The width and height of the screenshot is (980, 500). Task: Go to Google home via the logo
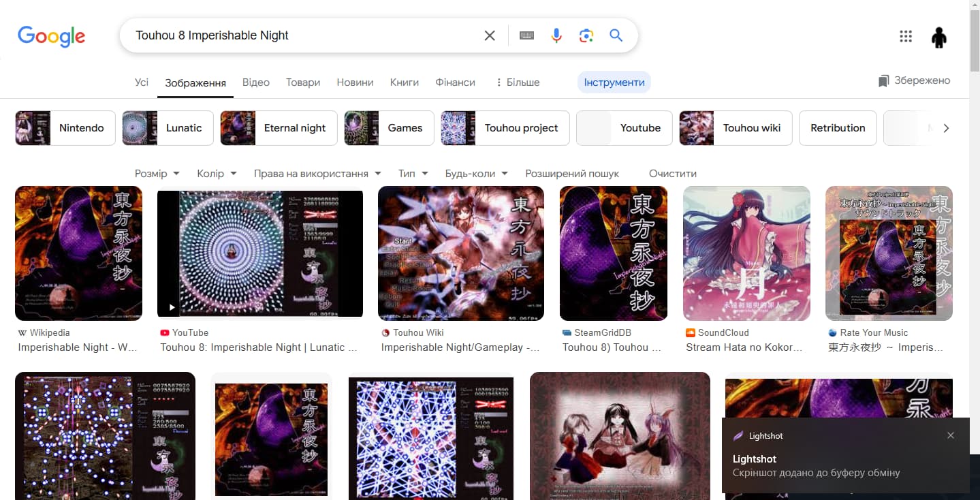52,36
